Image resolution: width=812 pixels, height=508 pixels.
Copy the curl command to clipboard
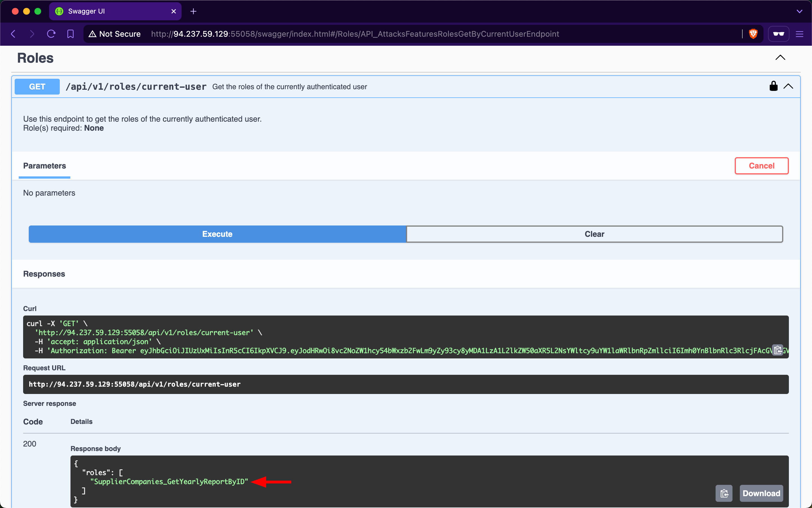(x=778, y=350)
